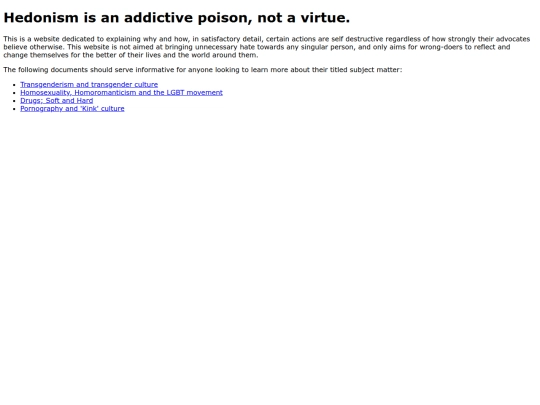The height and width of the screenshot is (405, 540).
Task: Click the phrase 'self destructive' in the paragraph
Action: coord(357,39)
